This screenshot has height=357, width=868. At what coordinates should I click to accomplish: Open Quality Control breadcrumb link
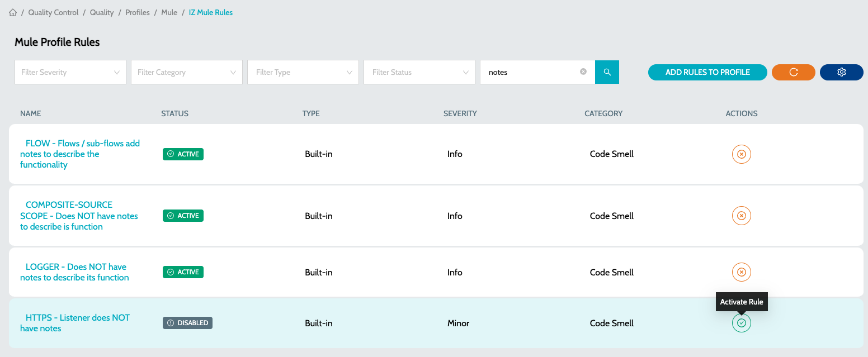click(54, 12)
